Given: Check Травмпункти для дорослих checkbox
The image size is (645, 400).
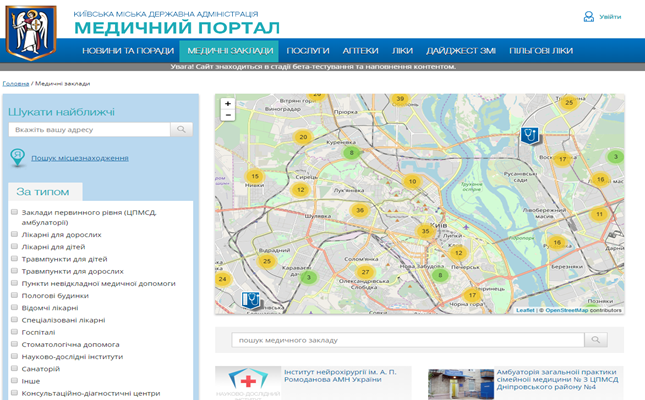Looking at the screenshot, I should pos(14,271).
